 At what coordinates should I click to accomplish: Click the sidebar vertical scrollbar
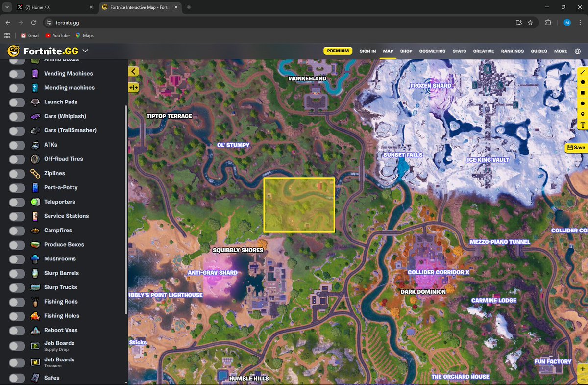click(x=126, y=211)
